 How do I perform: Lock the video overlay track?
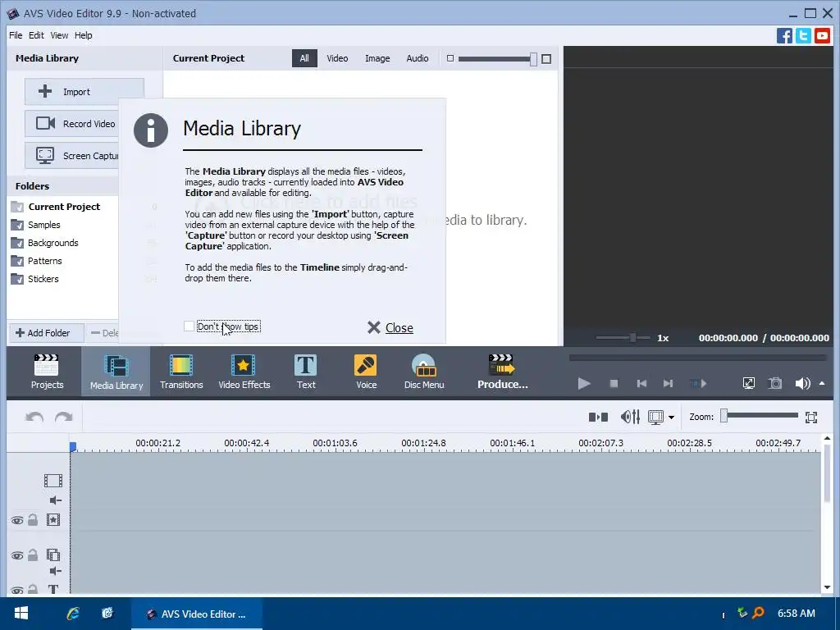33,555
